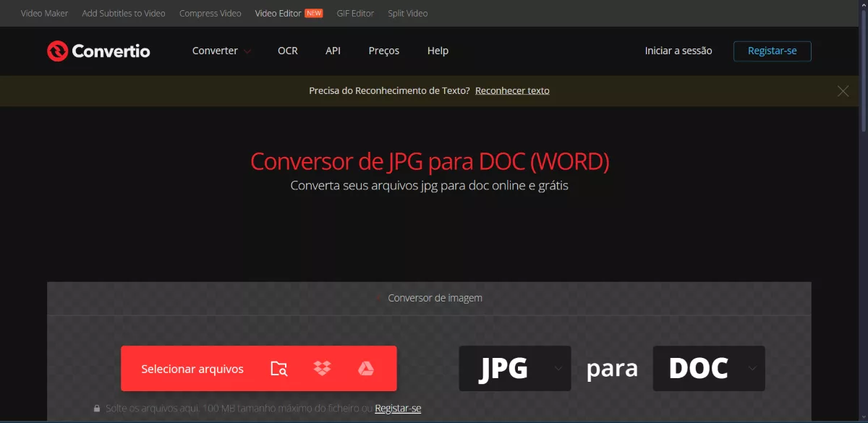Click the Convertio logo
Viewport: 868px width, 423px height.
coord(98,51)
